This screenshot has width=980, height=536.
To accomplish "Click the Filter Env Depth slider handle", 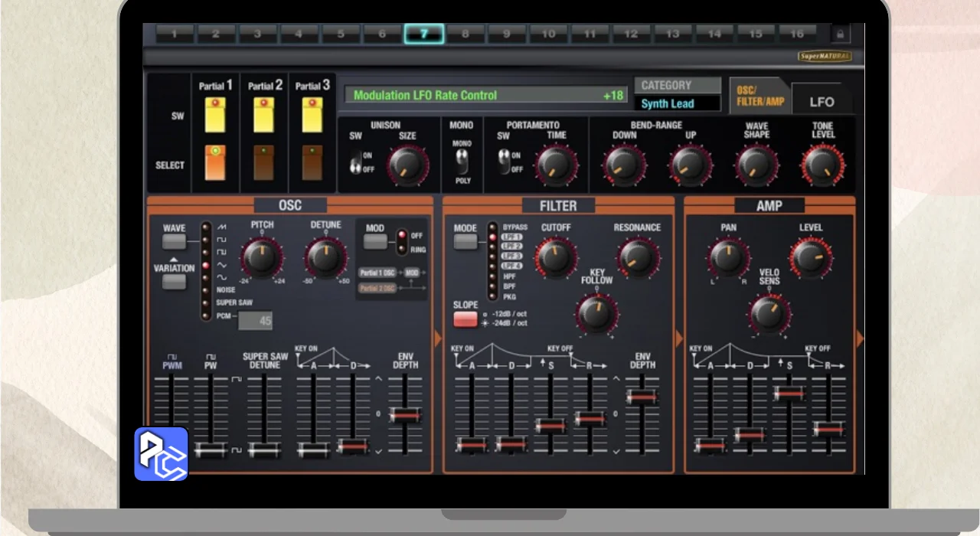I will tap(642, 397).
